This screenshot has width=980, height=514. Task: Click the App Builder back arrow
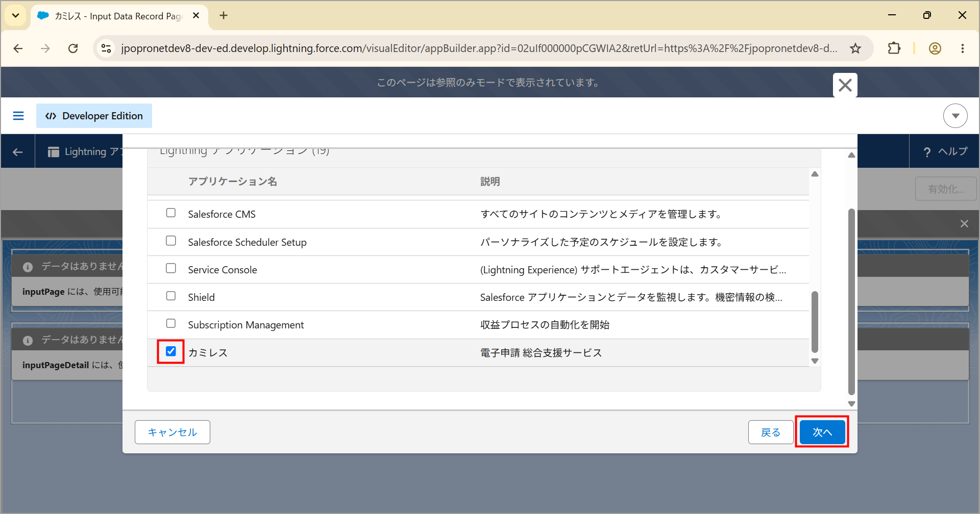[18, 151]
